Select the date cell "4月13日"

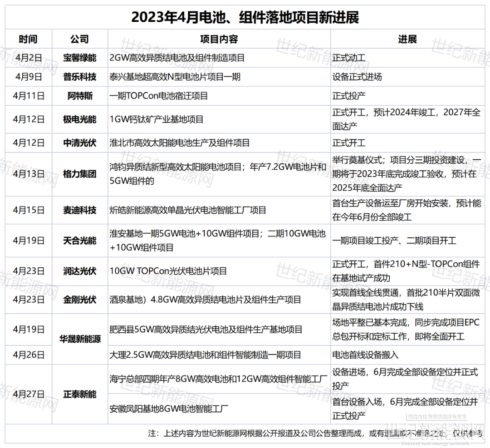click(x=29, y=174)
